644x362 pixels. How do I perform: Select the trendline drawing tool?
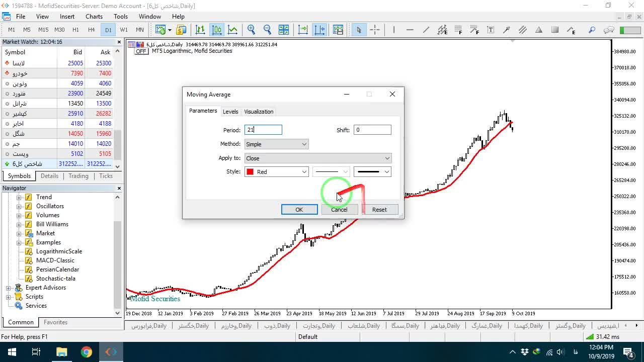426,30
